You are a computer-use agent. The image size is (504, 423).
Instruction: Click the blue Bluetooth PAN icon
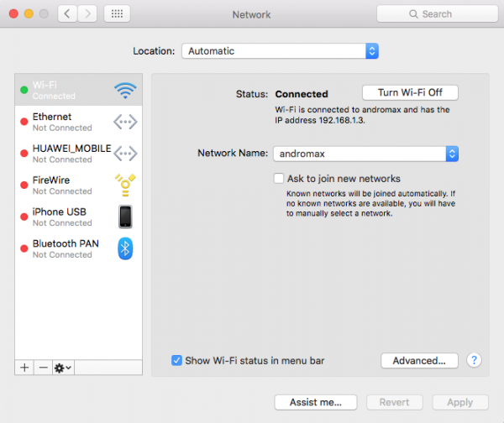coord(125,248)
